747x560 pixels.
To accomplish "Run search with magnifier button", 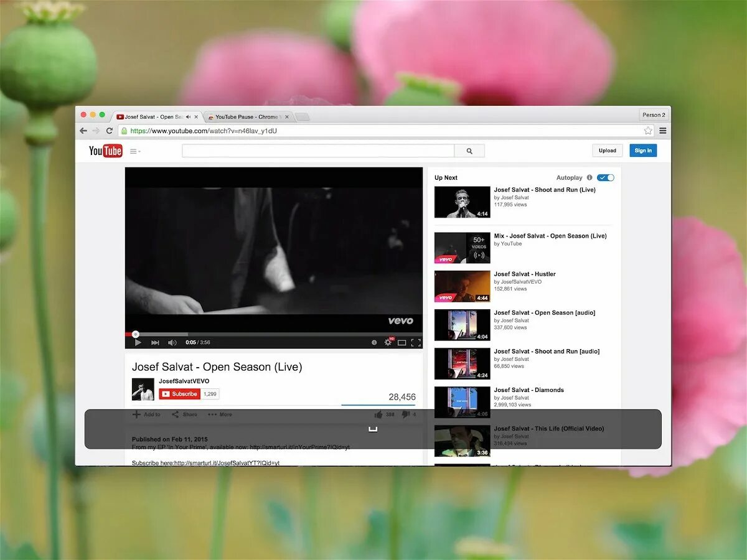I will [469, 151].
